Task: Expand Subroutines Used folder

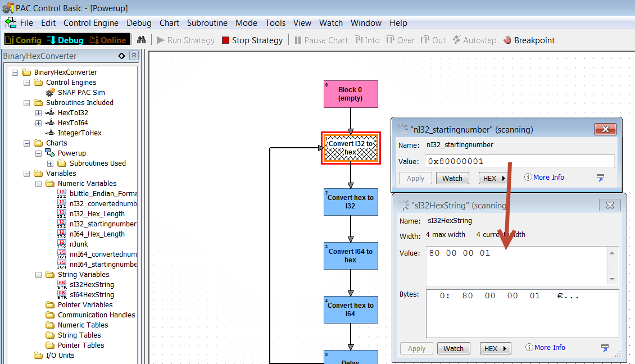Action: 50,163
